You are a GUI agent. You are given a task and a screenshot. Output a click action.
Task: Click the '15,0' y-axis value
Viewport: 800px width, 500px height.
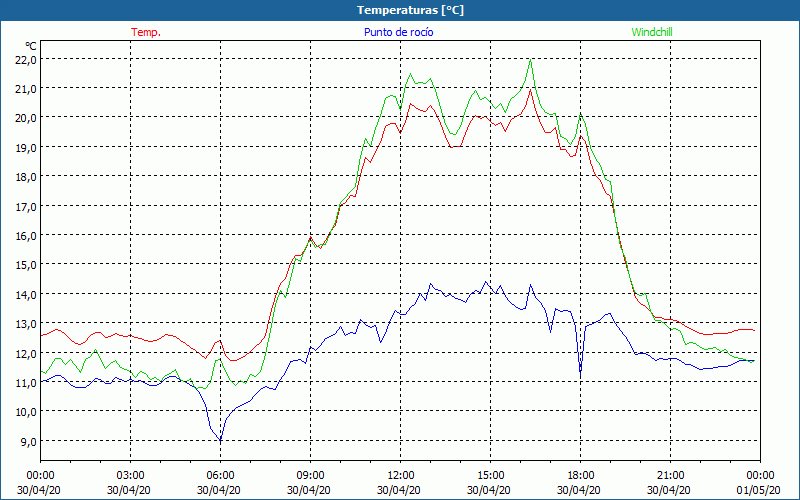(x=27, y=265)
